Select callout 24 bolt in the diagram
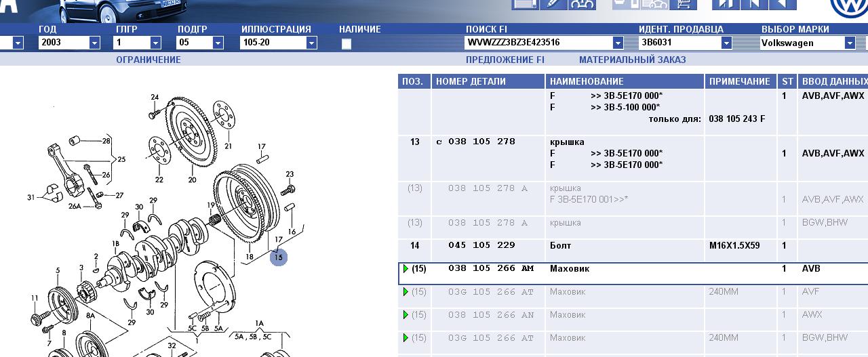The image size is (868, 357). [x=155, y=97]
